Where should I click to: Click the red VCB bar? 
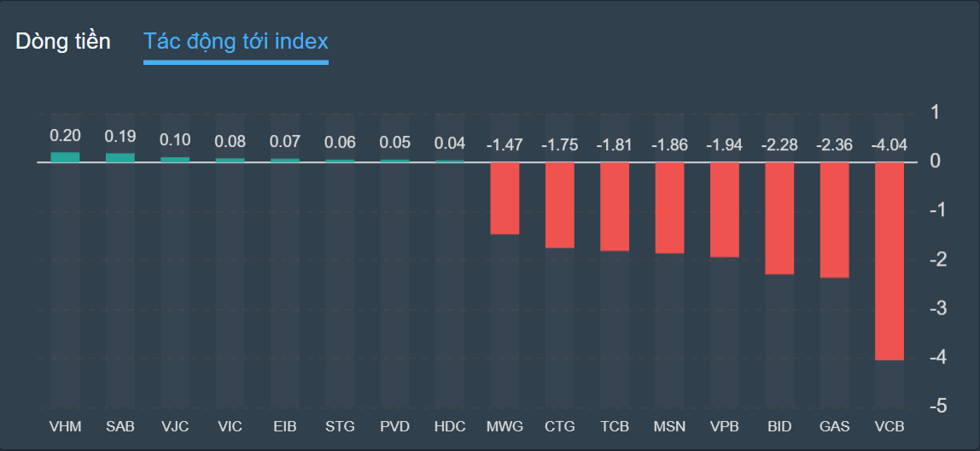[889, 261]
